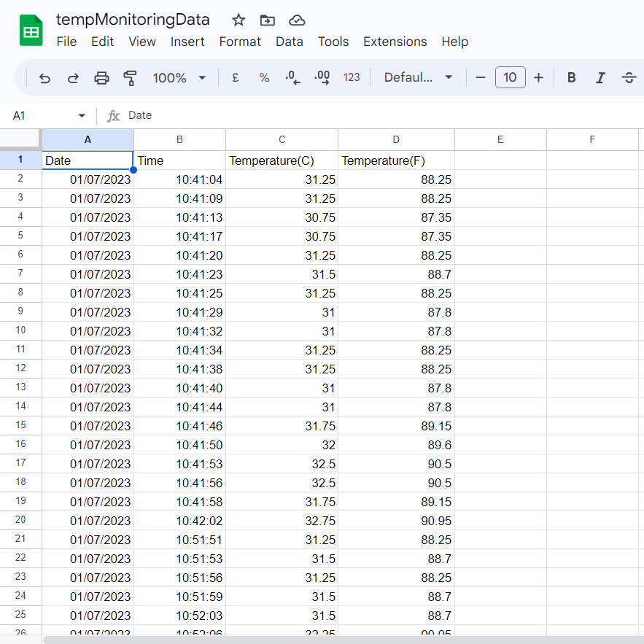Select row 25 header
This screenshot has width=644, height=644.
click(x=20, y=615)
